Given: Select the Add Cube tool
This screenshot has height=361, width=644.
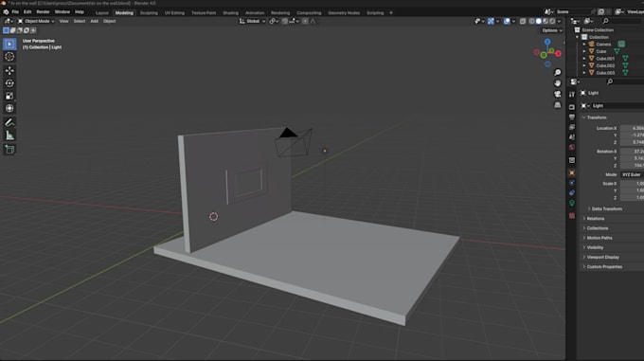Looking at the screenshot, I should (x=9, y=149).
